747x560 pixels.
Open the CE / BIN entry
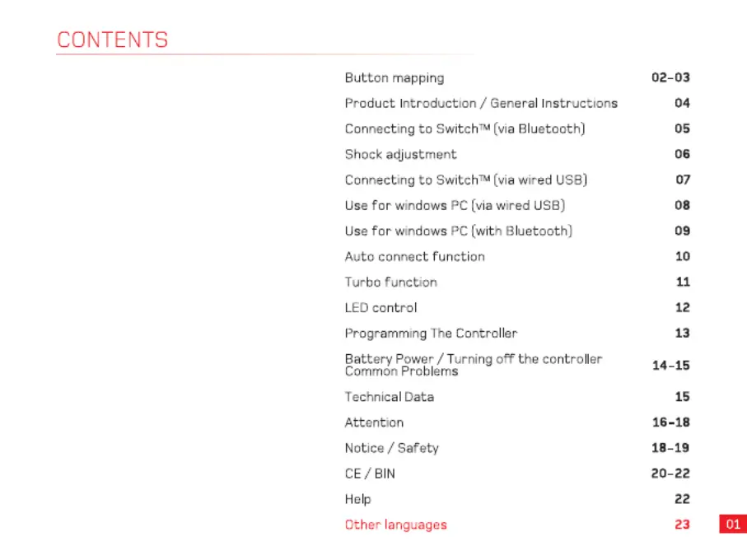(x=370, y=474)
